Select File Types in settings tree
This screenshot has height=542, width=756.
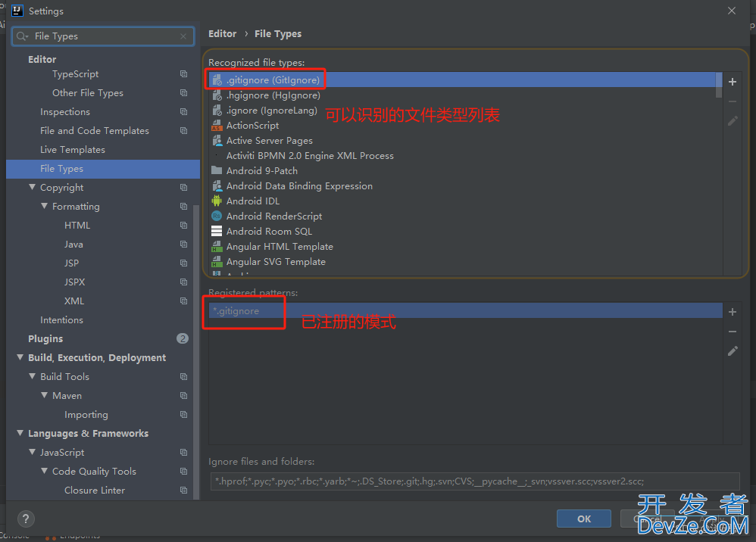tap(103, 169)
